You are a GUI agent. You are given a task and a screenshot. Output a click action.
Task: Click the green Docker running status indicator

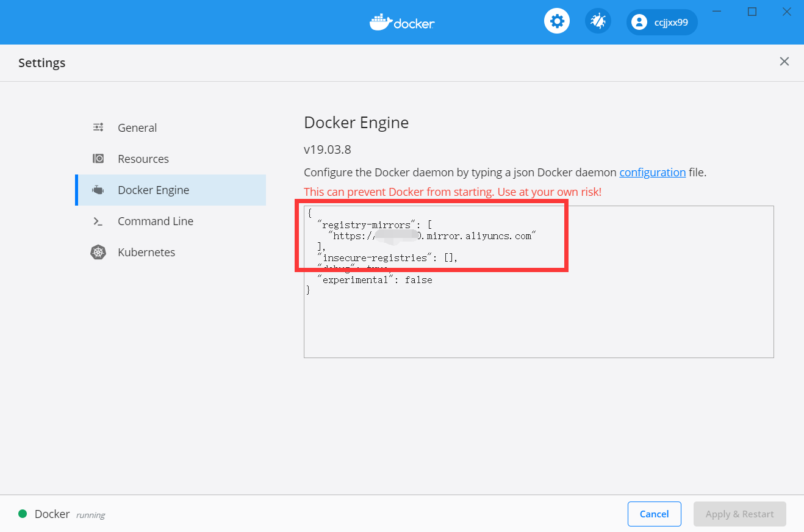24,514
